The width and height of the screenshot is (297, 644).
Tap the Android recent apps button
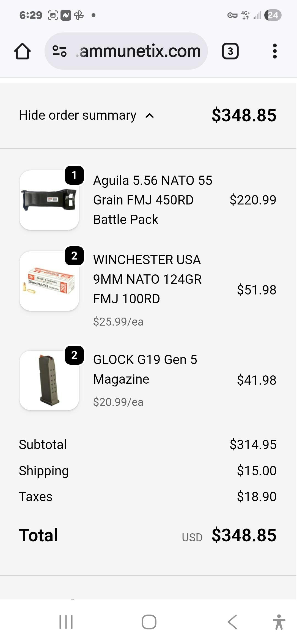click(66, 622)
